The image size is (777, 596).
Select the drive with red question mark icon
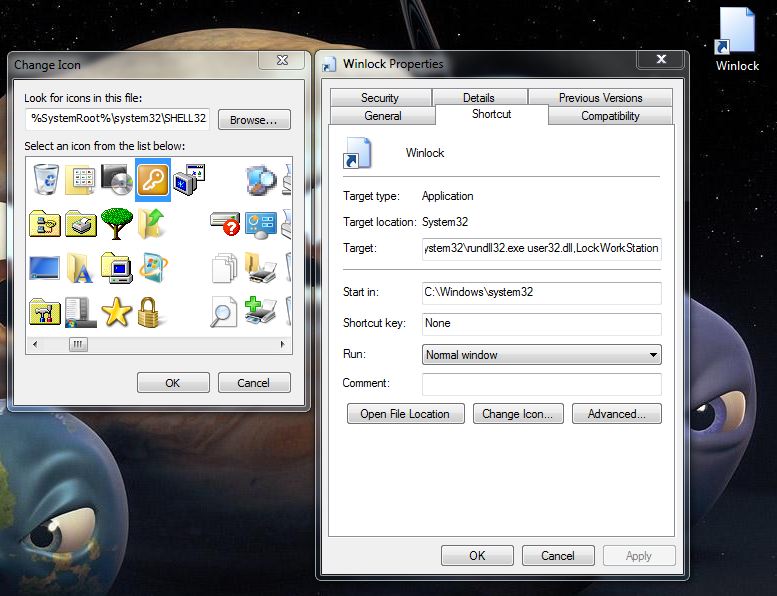click(x=225, y=224)
